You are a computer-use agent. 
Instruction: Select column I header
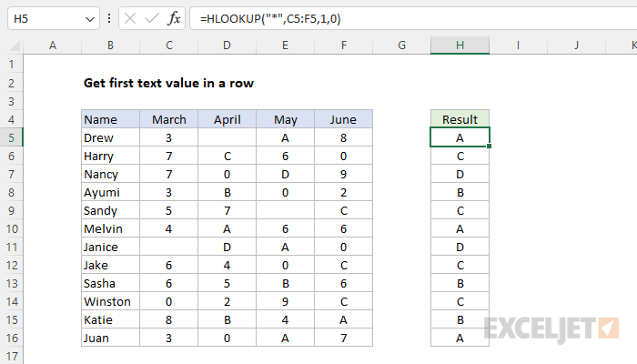click(518, 45)
